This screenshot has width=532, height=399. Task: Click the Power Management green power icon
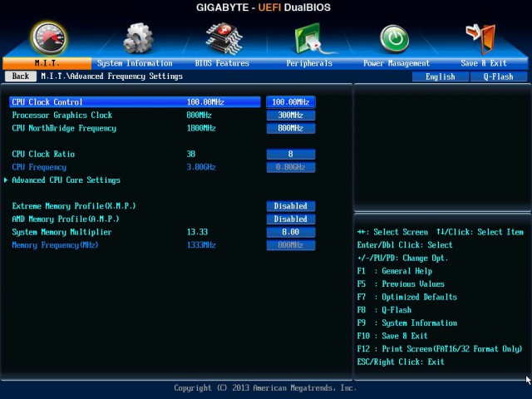[394, 39]
